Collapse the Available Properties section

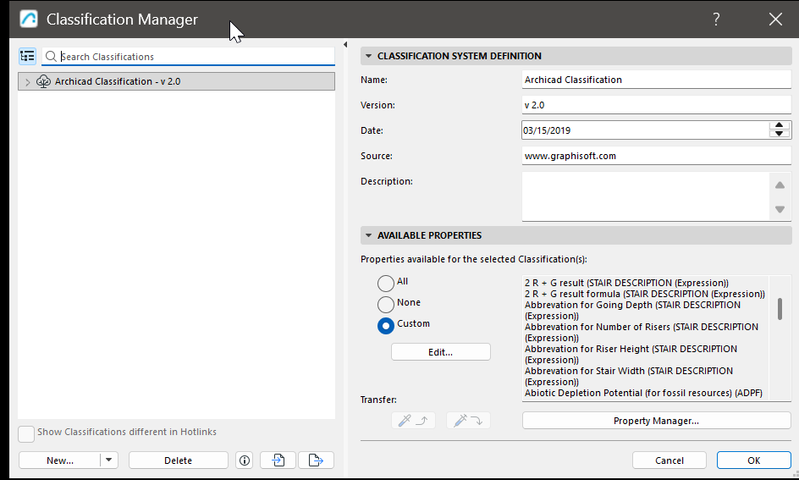pyautogui.click(x=368, y=235)
